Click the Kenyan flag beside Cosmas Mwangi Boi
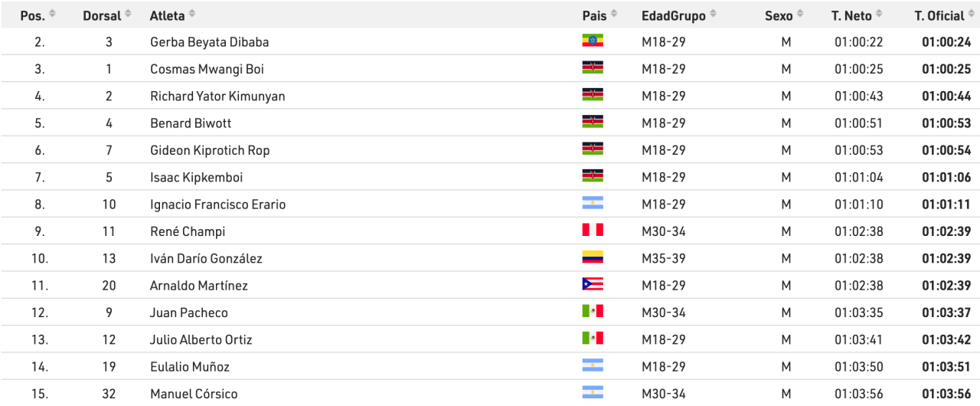This screenshot has width=980, height=406. coord(592,67)
